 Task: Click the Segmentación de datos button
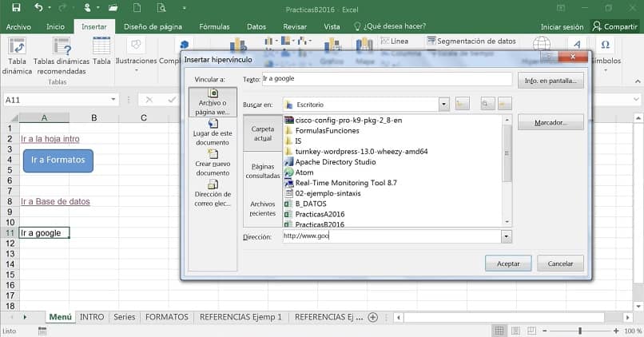[x=471, y=41]
